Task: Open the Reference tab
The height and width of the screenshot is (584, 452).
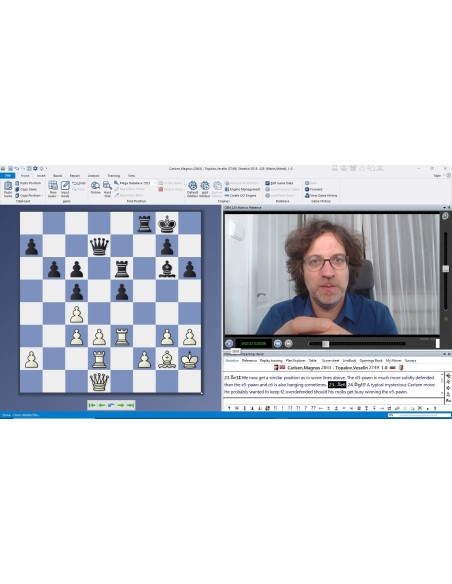Action: pyautogui.click(x=249, y=361)
